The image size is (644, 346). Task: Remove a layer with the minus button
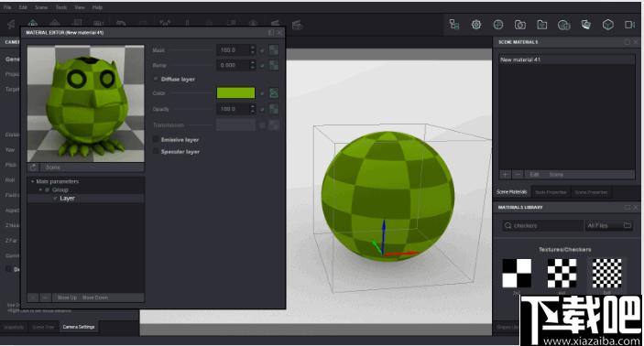(45, 297)
